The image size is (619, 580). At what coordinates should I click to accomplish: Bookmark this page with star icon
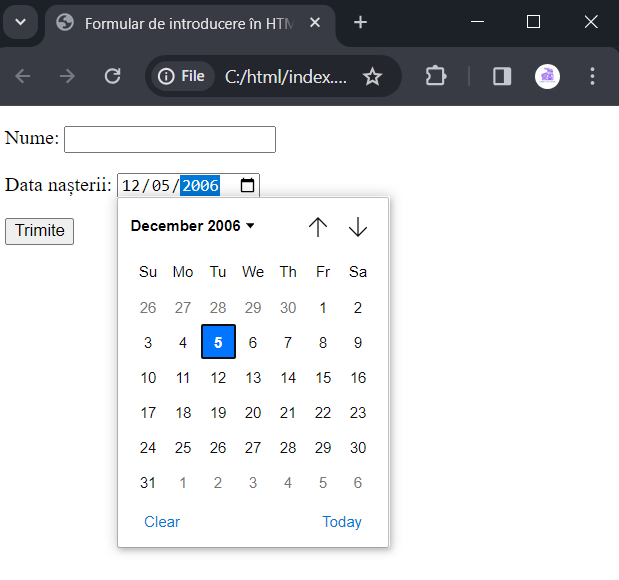coord(372,77)
